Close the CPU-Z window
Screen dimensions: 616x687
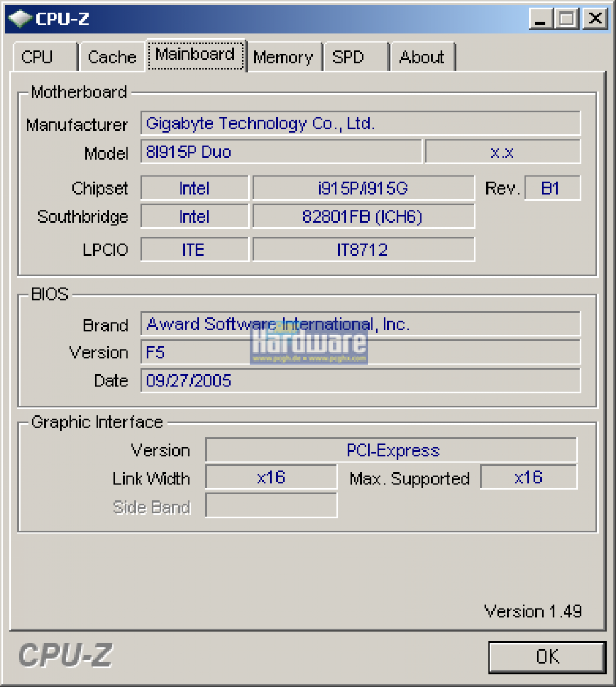point(595,19)
